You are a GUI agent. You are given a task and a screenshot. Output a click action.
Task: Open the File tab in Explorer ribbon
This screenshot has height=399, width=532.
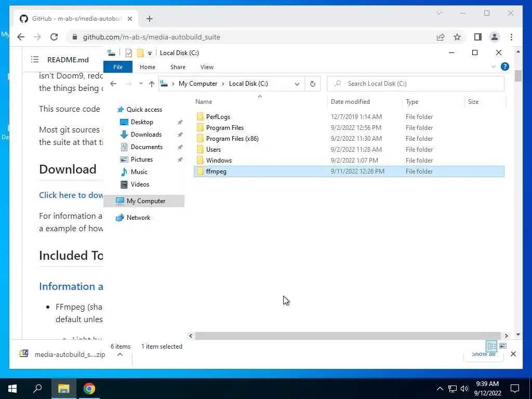pos(118,67)
